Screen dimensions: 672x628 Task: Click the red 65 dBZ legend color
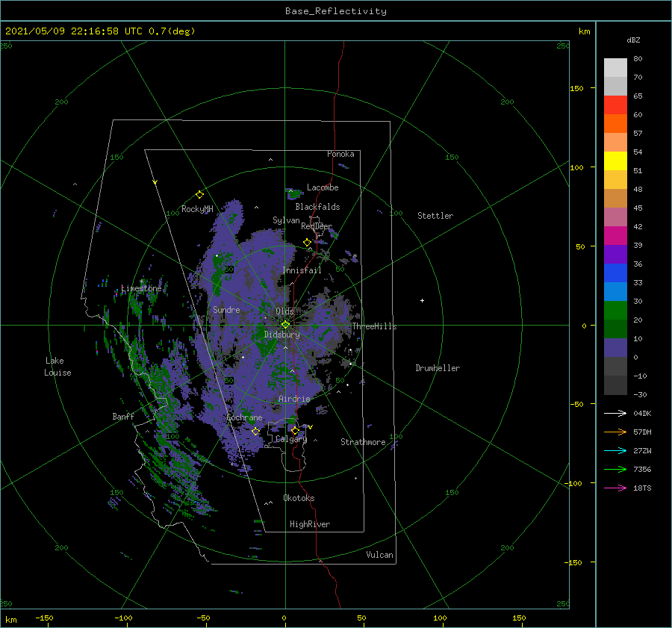pos(615,105)
